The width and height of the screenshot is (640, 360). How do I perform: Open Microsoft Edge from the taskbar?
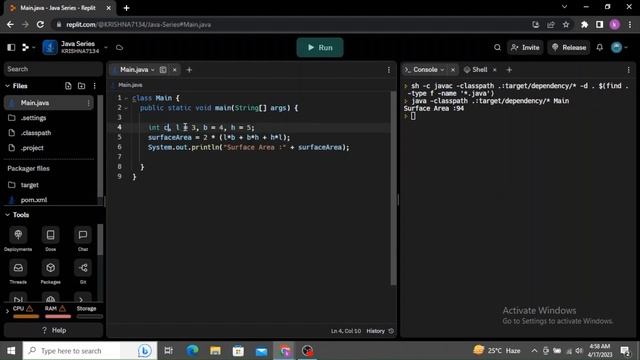tap(192, 351)
